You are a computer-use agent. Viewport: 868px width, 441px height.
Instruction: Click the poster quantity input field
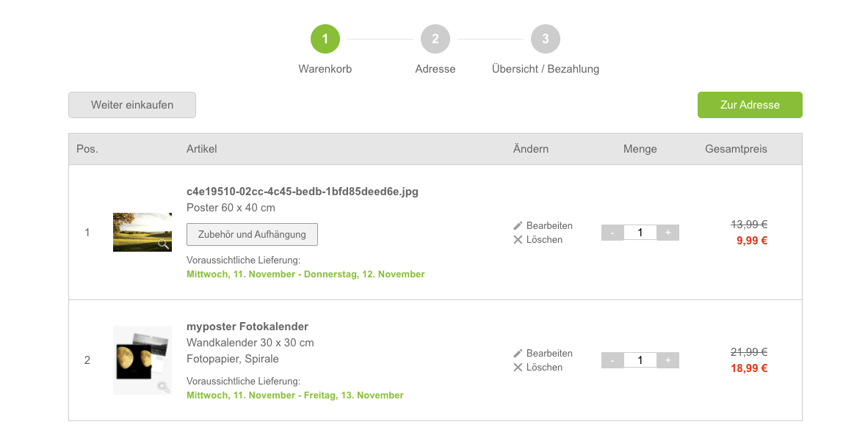click(640, 233)
